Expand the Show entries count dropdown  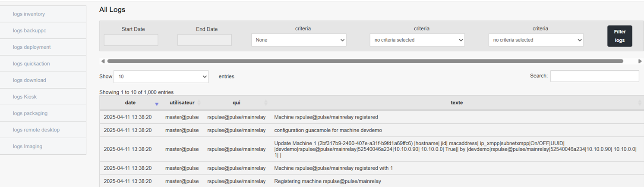click(x=161, y=76)
